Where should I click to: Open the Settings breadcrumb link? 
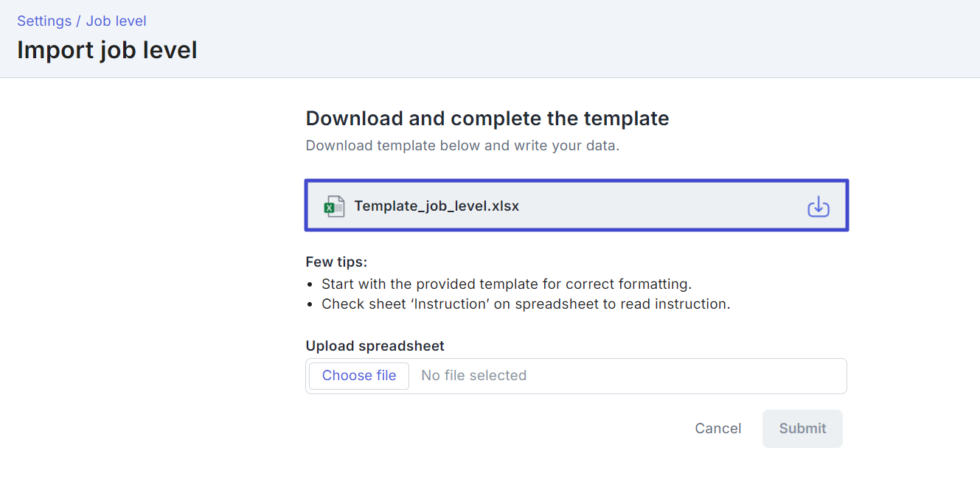coord(44,21)
